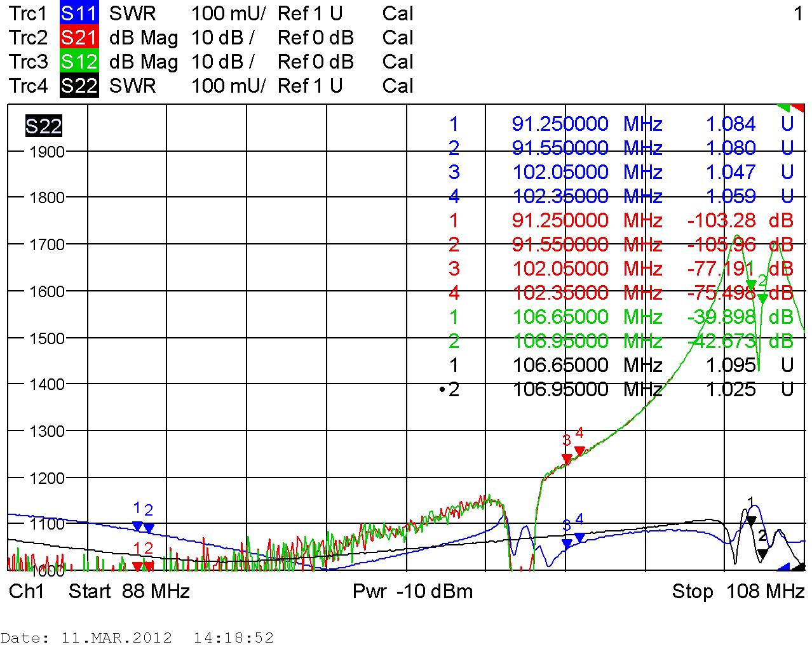Select the black S22 box in the trace list
Screen dimensions: 812x668
(79, 86)
